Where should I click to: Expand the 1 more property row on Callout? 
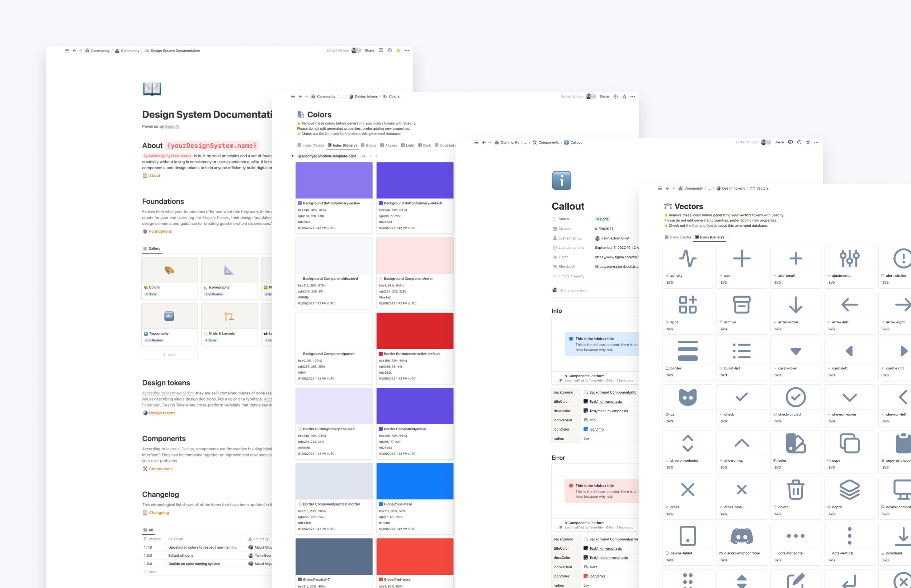click(569, 276)
